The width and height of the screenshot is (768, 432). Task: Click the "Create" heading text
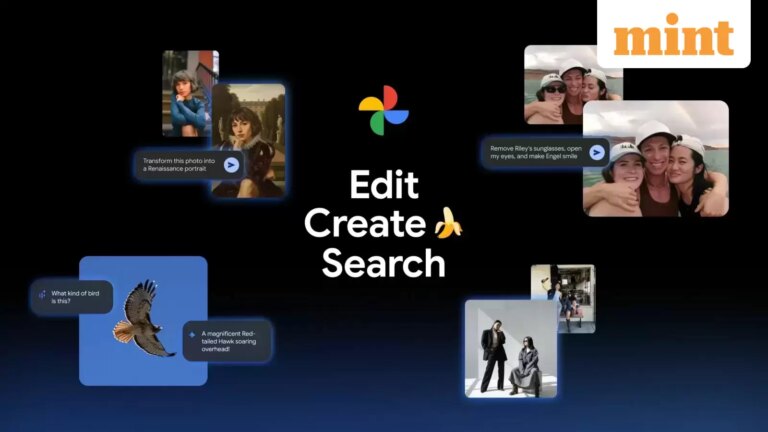[x=365, y=223]
